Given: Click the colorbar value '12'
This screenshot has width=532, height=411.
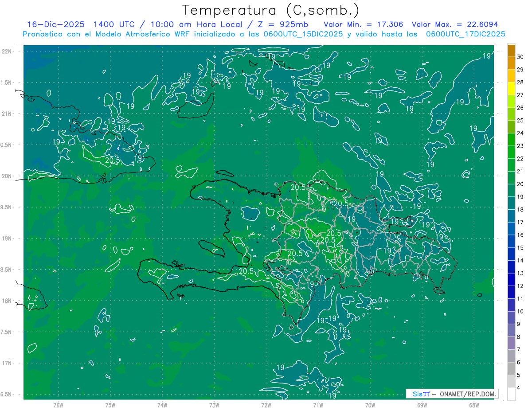Looking at the screenshot, I should 520,286.
